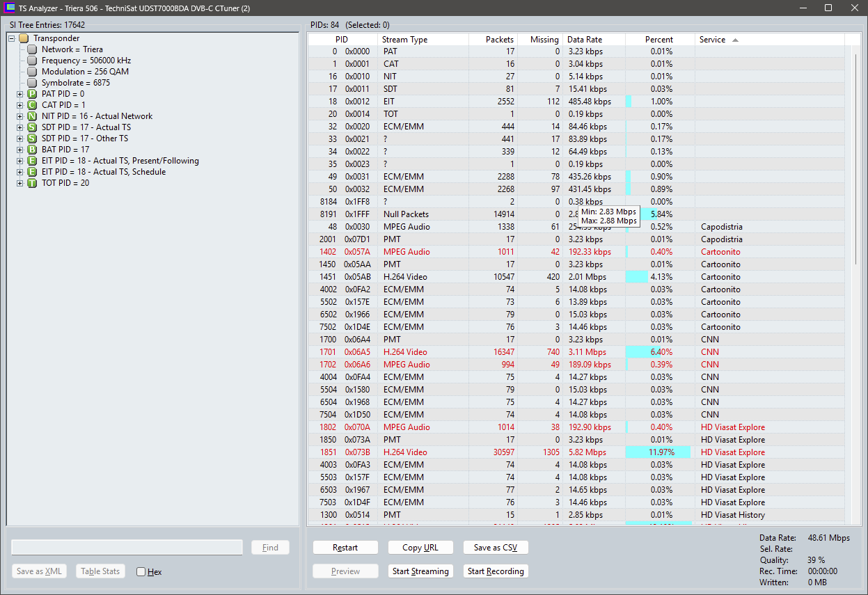Click the icon beside Network = Triera
868x595 pixels.
pyautogui.click(x=32, y=49)
